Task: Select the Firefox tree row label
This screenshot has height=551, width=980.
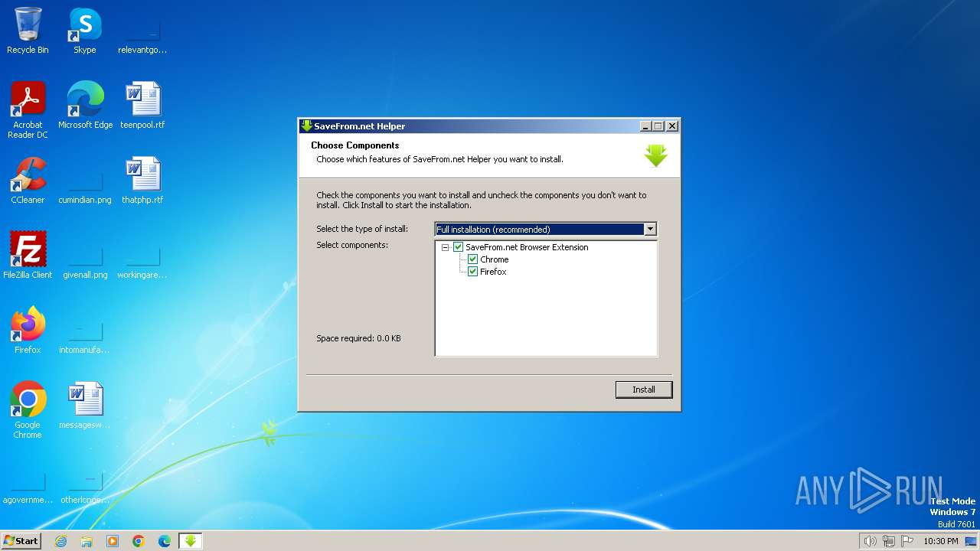Action: click(493, 272)
